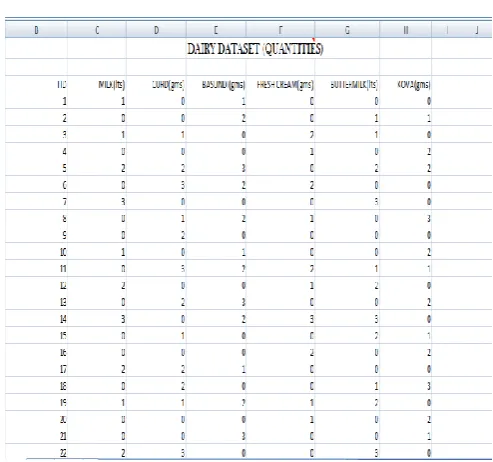Click the BUTTERMILK(lts) heading cell
Viewport: 493px width, 462px height.
pyautogui.click(x=354, y=85)
